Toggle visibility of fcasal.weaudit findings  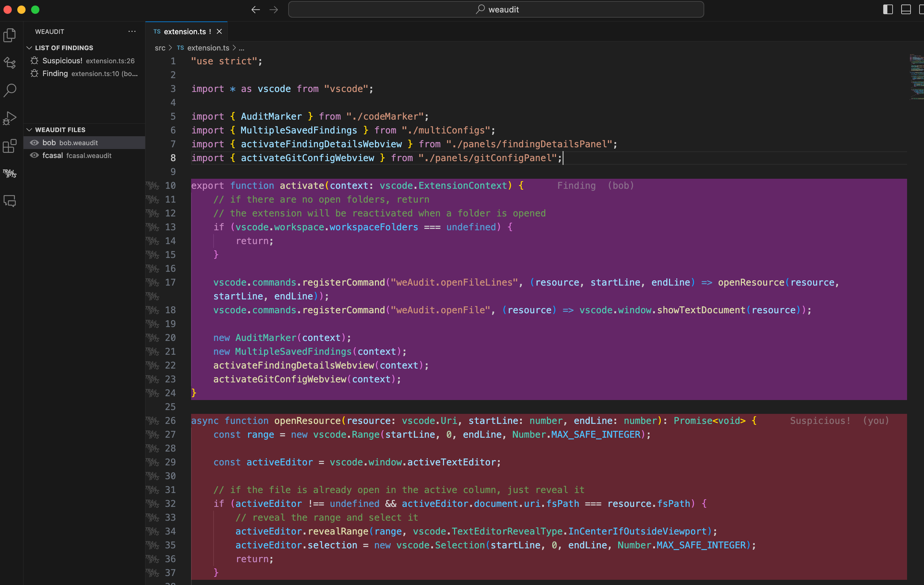coord(35,156)
